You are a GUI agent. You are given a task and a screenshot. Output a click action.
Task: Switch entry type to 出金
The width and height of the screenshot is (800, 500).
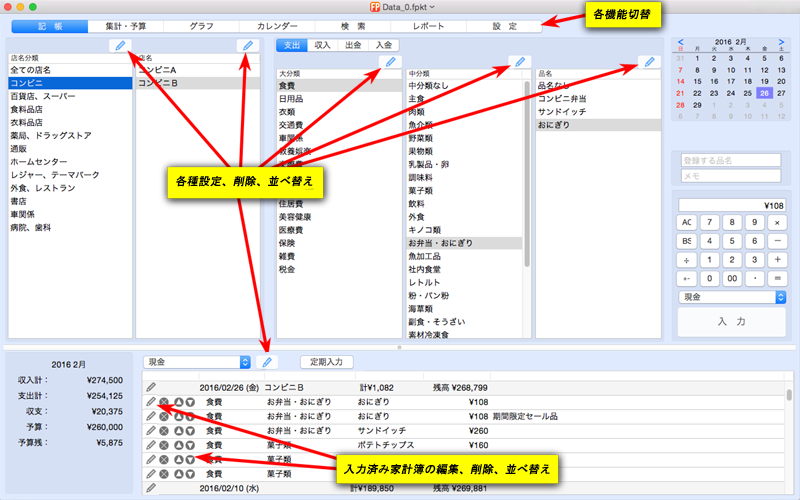[352, 45]
